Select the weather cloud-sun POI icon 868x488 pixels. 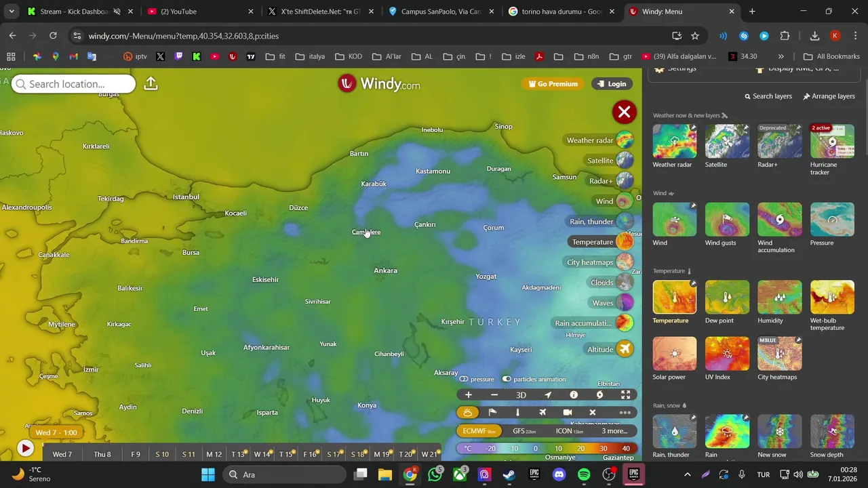468,412
